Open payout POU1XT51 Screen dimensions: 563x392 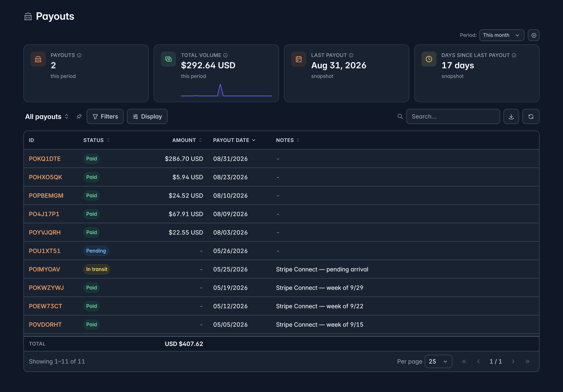coord(44,251)
